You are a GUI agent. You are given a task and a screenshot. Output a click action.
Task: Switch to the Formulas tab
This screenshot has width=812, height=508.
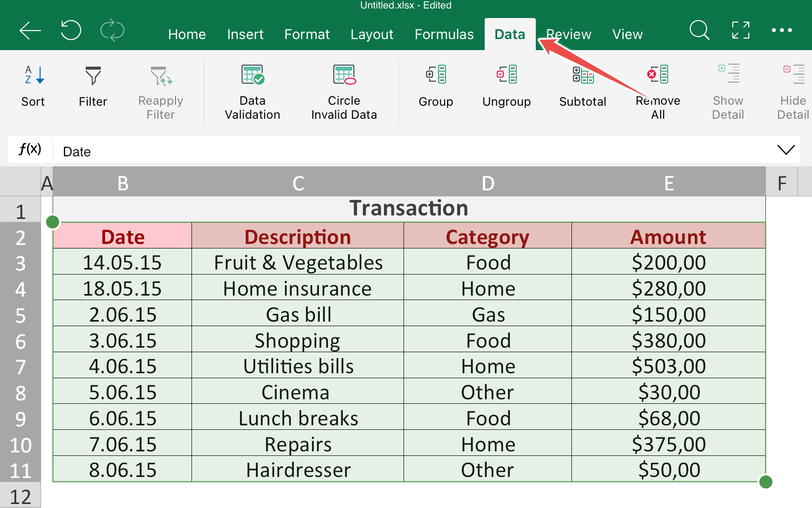pyautogui.click(x=444, y=34)
